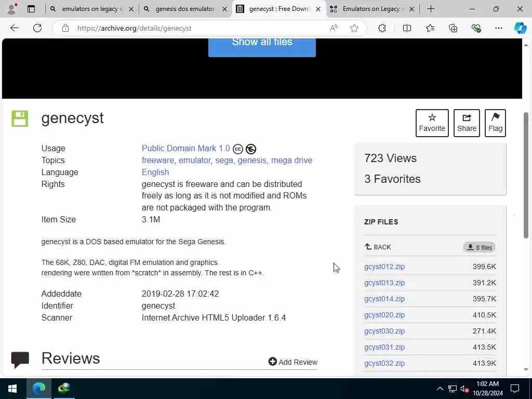The width and height of the screenshot is (532, 399).
Task: Download gcyst020.zip
Action: pos(384,315)
